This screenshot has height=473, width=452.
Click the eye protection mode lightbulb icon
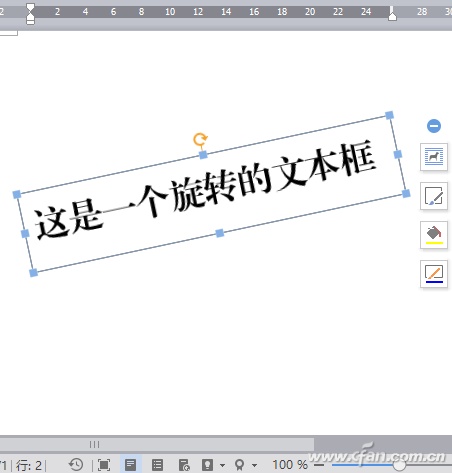click(x=207, y=465)
